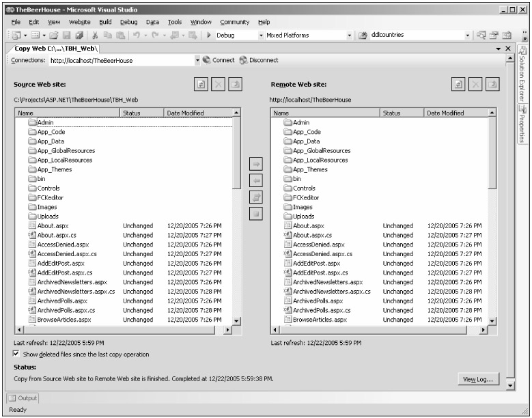
Task: Click the Disconnect icon button
Action: pyautogui.click(x=244, y=60)
